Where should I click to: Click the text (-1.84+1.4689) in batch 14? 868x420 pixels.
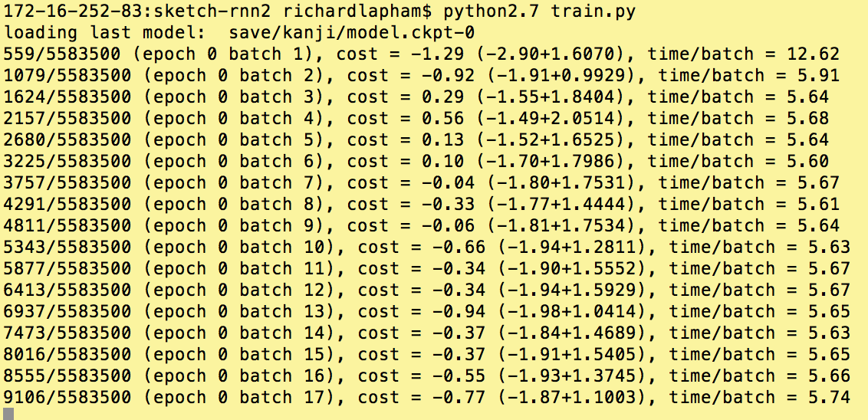(570, 333)
